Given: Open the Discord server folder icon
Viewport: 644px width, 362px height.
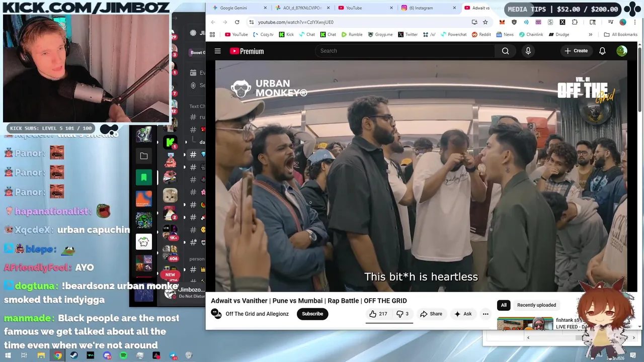Looking at the screenshot, I should click(144, 156).
